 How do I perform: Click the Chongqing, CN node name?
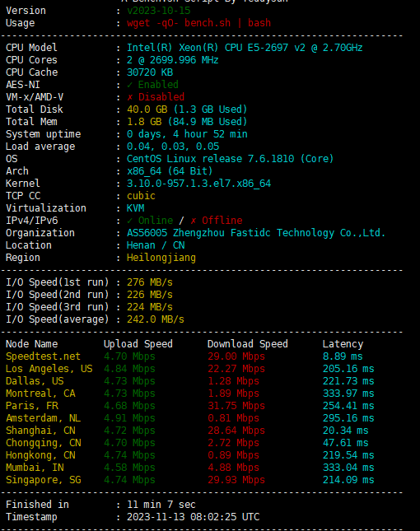click(x=44, y=443)
